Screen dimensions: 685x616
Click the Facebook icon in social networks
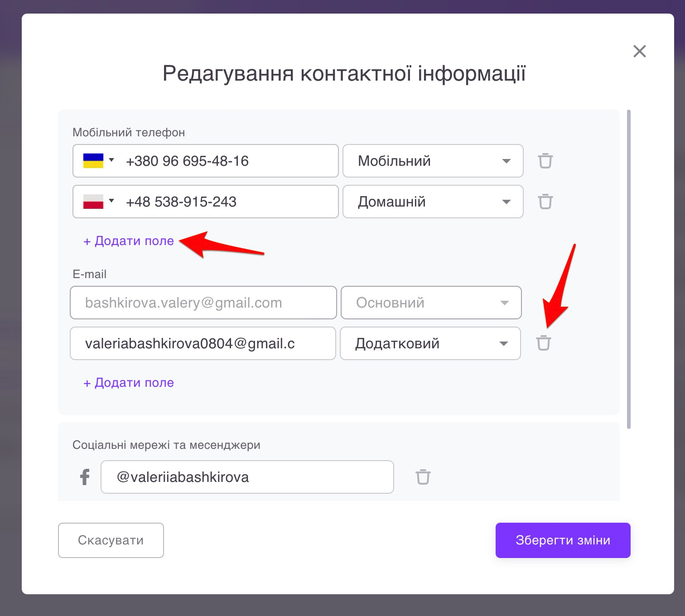coord(85,477)
